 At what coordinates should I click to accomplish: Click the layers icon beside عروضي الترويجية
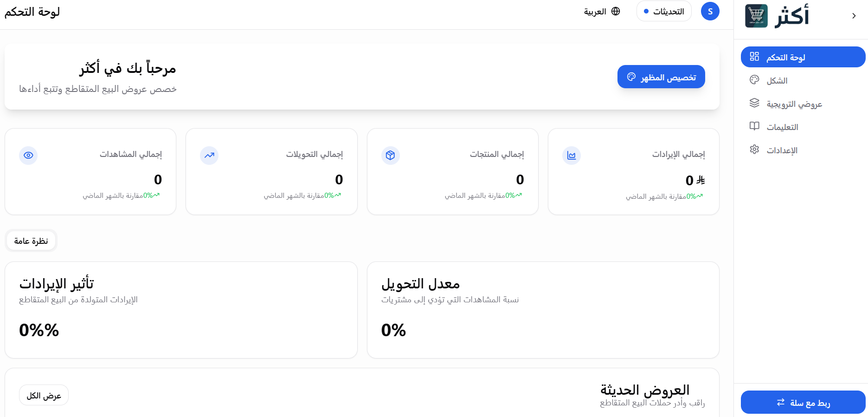click(x=754, y=103)
